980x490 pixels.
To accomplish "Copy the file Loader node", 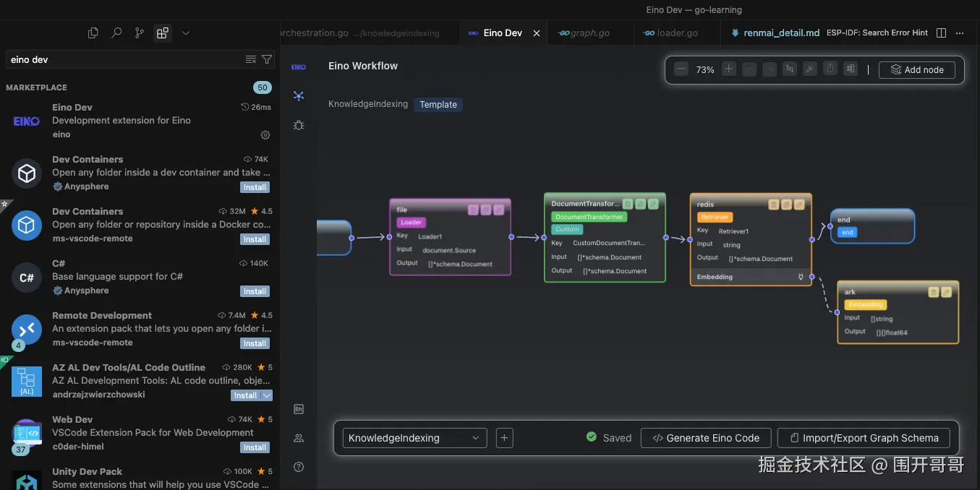I will tap(485, 210).
